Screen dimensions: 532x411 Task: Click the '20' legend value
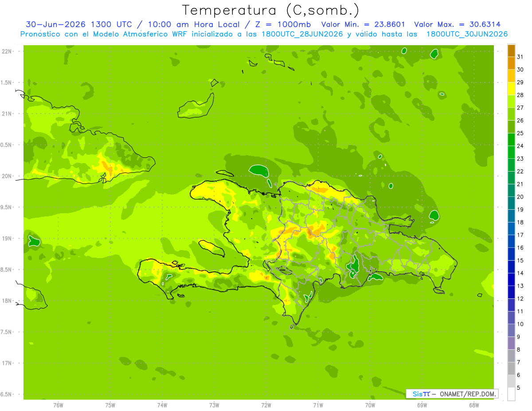[520, 197]
